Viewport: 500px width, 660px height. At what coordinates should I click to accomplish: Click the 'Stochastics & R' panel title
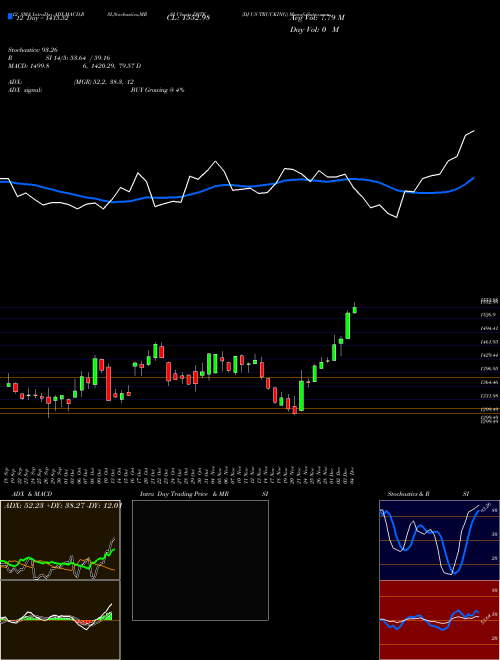point(408,494)
